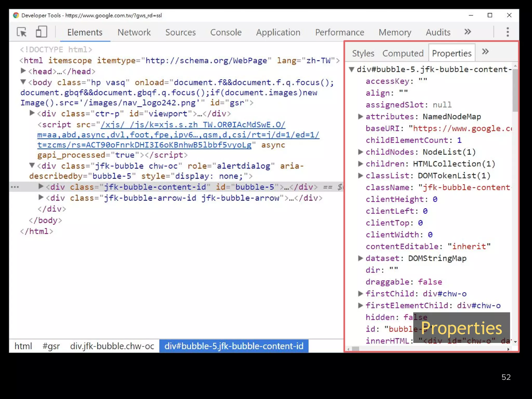
Task: Expand the jfk-bubble-arrow div node
Action: [x=41, y=198]
